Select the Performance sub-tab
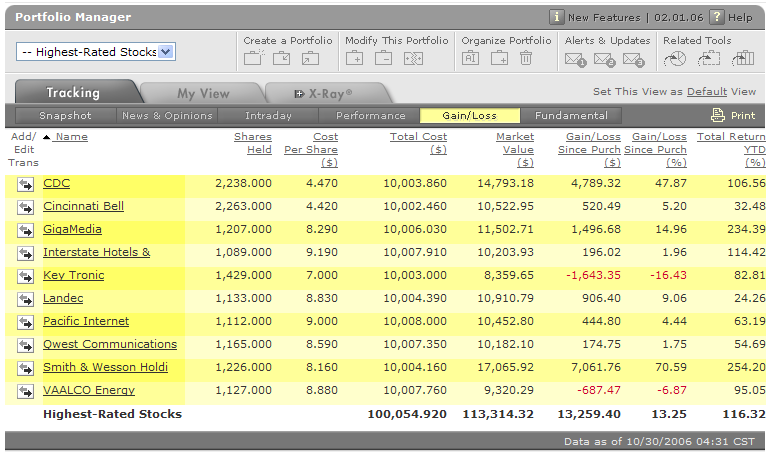This screenshot has width=772, height=458. [x=371, y=115]
